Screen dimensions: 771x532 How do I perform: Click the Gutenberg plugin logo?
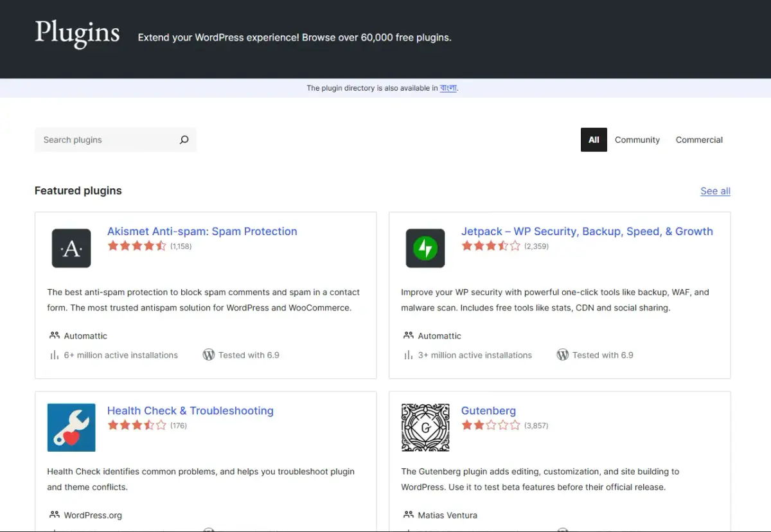click(425, 427)
